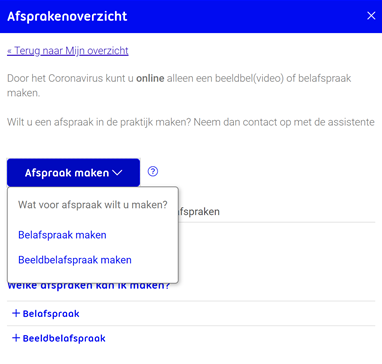The image size is (382, 364).
Task: Expand the Beeldbelafspraak section
Action: point(59,338)
